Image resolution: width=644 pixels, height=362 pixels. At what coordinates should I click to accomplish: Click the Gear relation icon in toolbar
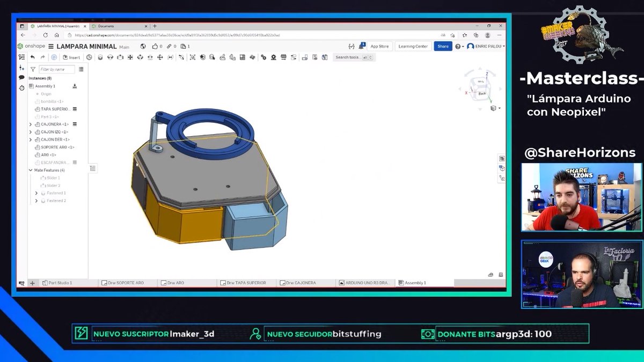click(x=264, y=57)
